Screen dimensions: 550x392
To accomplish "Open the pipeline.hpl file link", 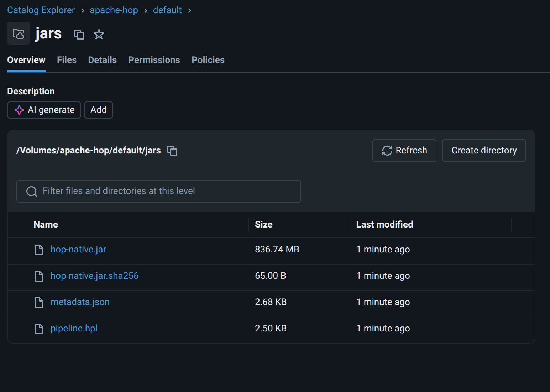I will 74,328.
